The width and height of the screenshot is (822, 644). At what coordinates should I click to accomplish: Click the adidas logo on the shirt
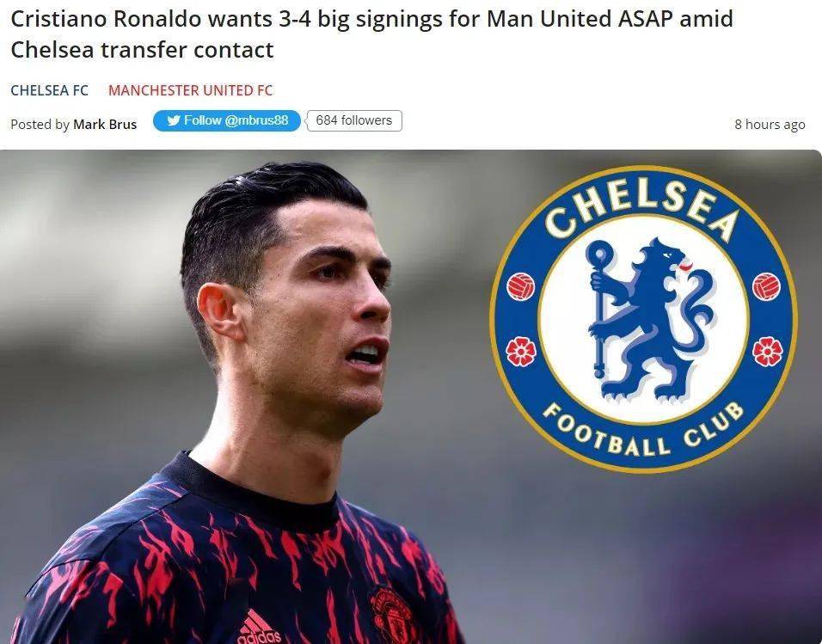[x=259, y=628]
